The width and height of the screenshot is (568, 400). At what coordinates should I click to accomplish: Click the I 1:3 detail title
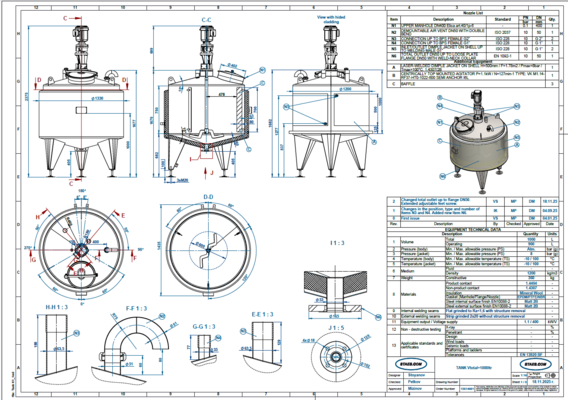337,243
